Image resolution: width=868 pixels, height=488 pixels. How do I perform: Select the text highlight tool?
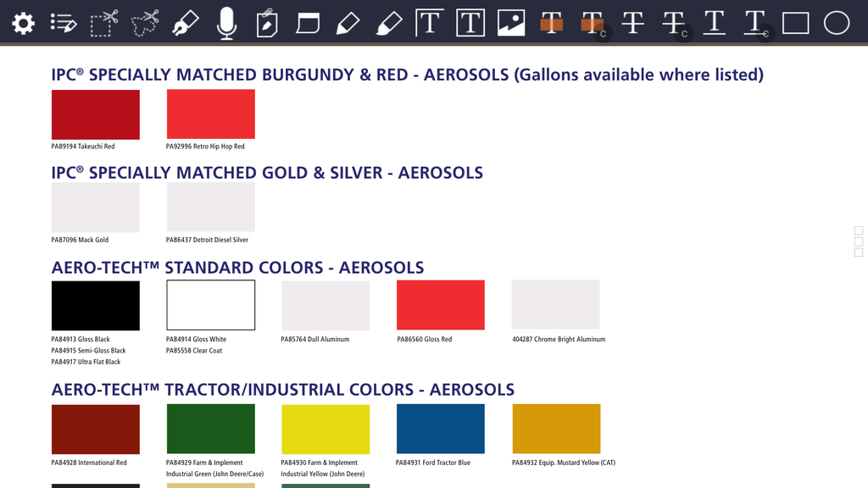(x=552, y=23)
